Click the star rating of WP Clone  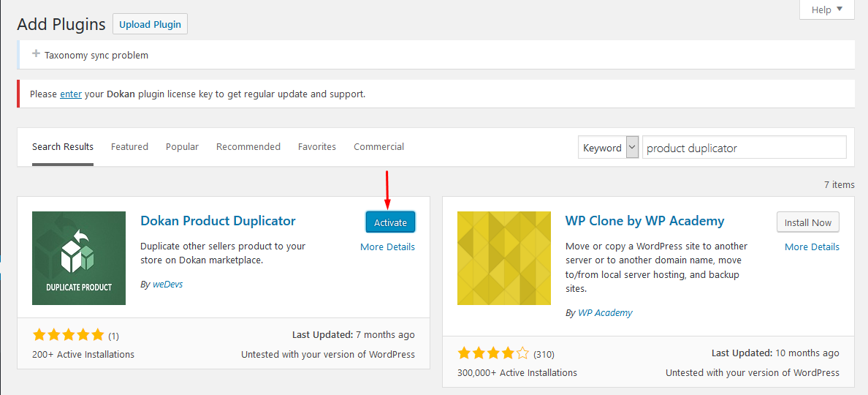[x=493, y=353]
